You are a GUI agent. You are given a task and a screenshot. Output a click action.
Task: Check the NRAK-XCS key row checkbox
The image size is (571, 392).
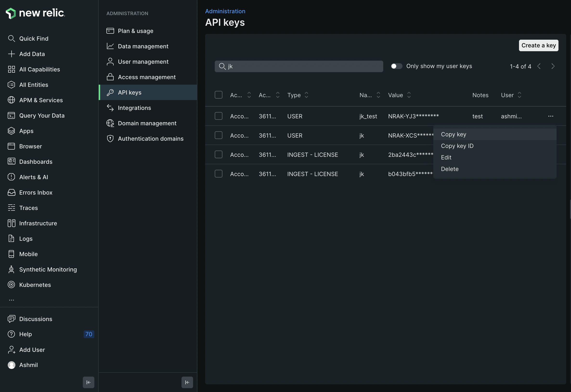(219, 135)
